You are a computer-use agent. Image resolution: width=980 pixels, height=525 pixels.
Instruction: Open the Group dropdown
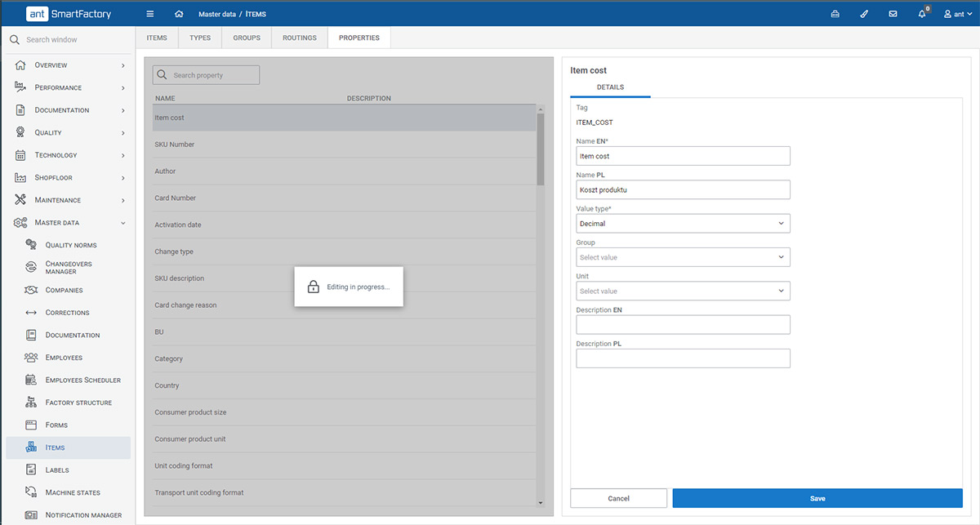click(x=683, y=257)
